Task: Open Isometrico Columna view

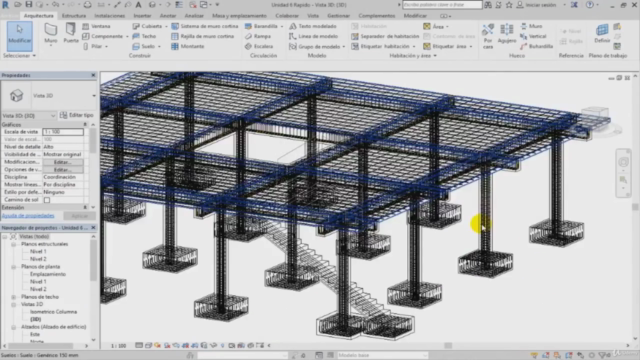Action: point(53,312)
